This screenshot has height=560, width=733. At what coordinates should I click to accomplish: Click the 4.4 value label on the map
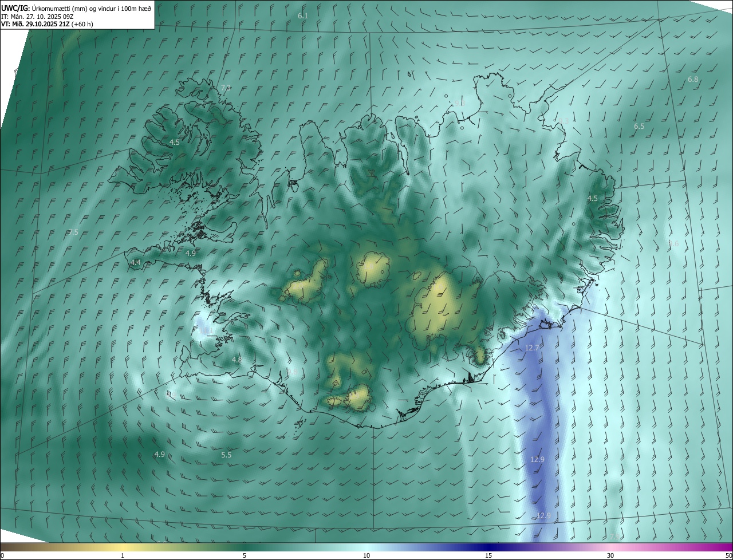(136, 262)
